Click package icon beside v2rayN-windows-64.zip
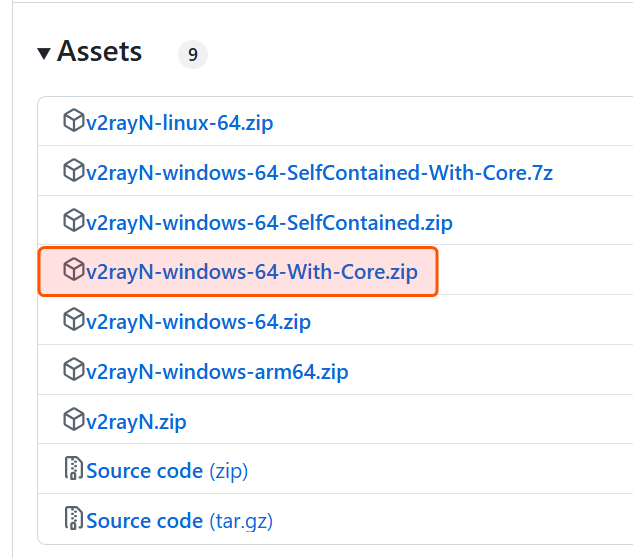633x558 pixels. click(74, 321)
